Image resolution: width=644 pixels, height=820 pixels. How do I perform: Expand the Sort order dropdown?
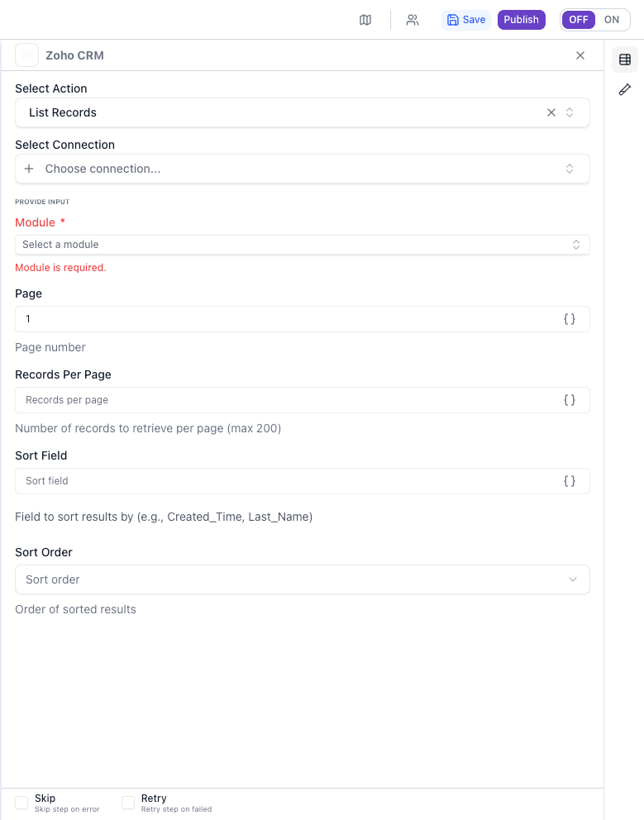click(x=302, y=579)
